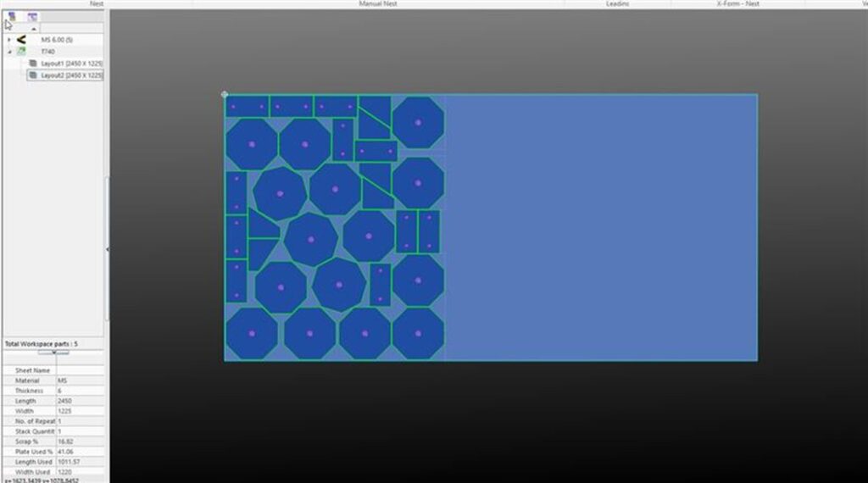Screen dimensions: 868x483
Task: Collapse the T740 tree node
Action: pyautogui.click(x=8, y=52)
